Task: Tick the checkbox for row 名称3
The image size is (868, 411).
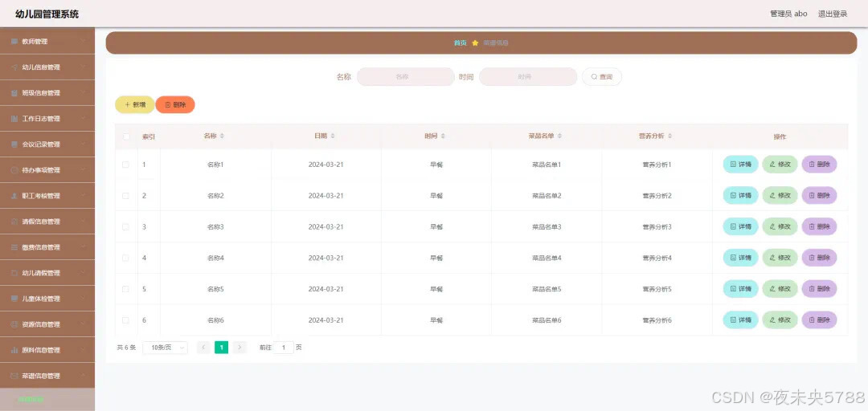Action: pos(125,227)
